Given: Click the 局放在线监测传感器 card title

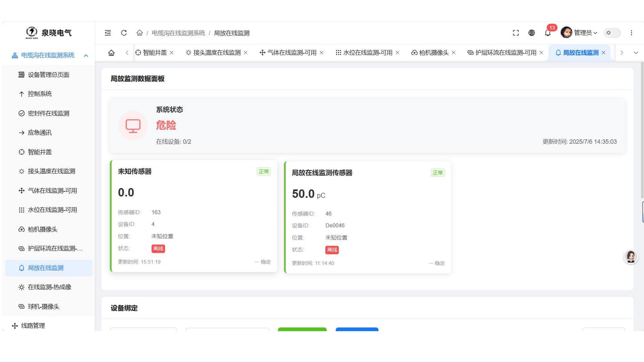Looking at the screenshot, I should tap(322, 173).
